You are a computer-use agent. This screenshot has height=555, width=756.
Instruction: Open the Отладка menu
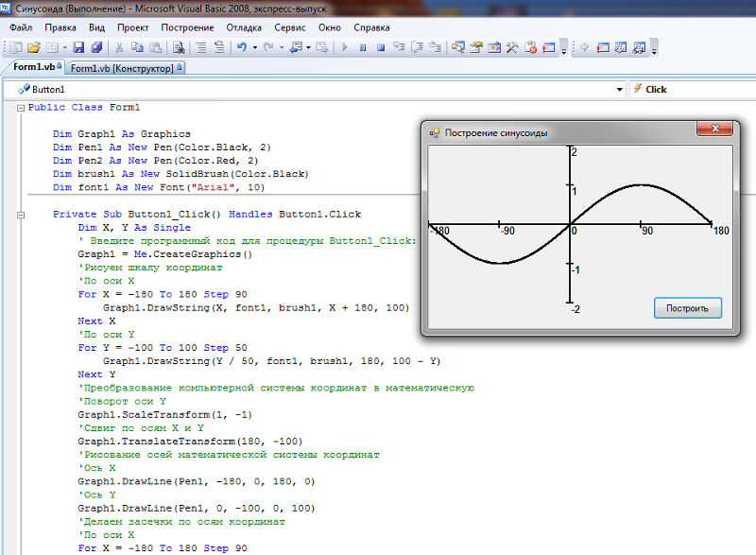(x=244, y=27)
